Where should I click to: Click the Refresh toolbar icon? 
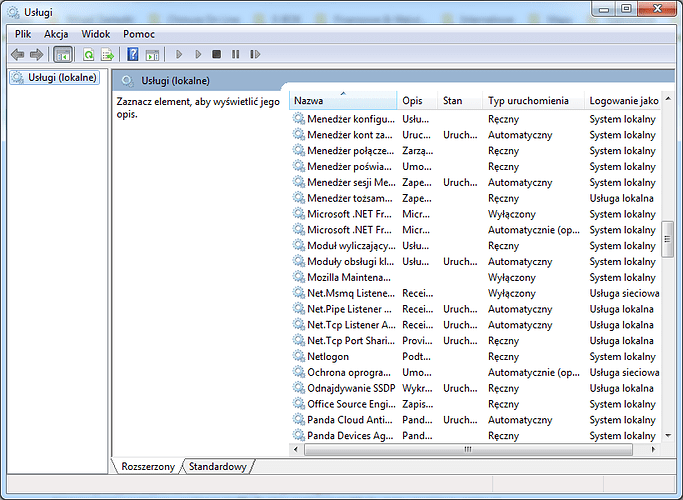pyautogui.click(x=89, y=54)
